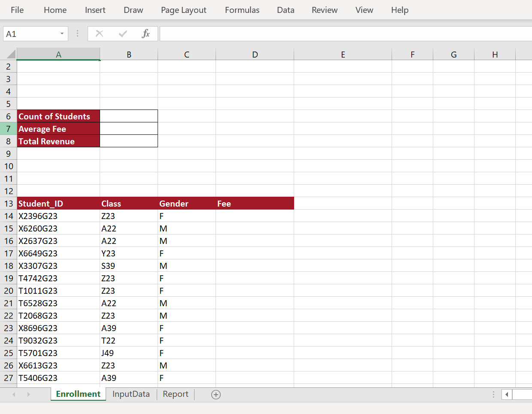Select the row 7 header

pos(8,128)
